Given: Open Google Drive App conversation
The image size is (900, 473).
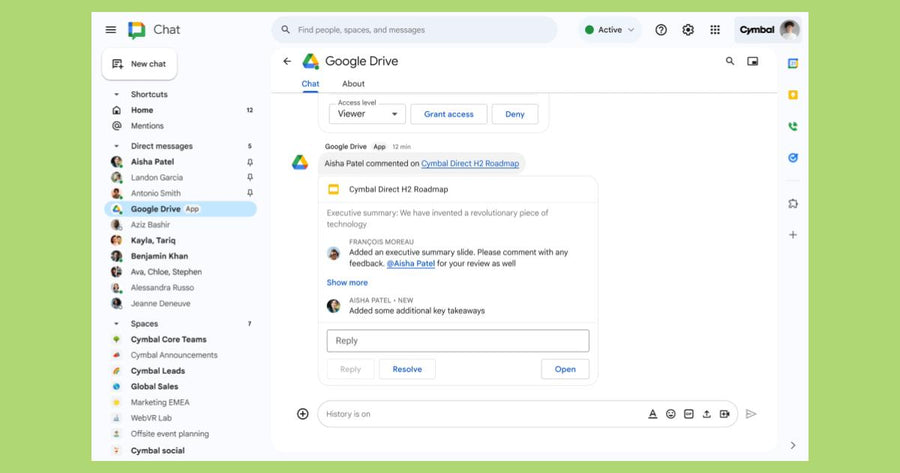Looking at the screenshot, I should click(x=180, y=209).
